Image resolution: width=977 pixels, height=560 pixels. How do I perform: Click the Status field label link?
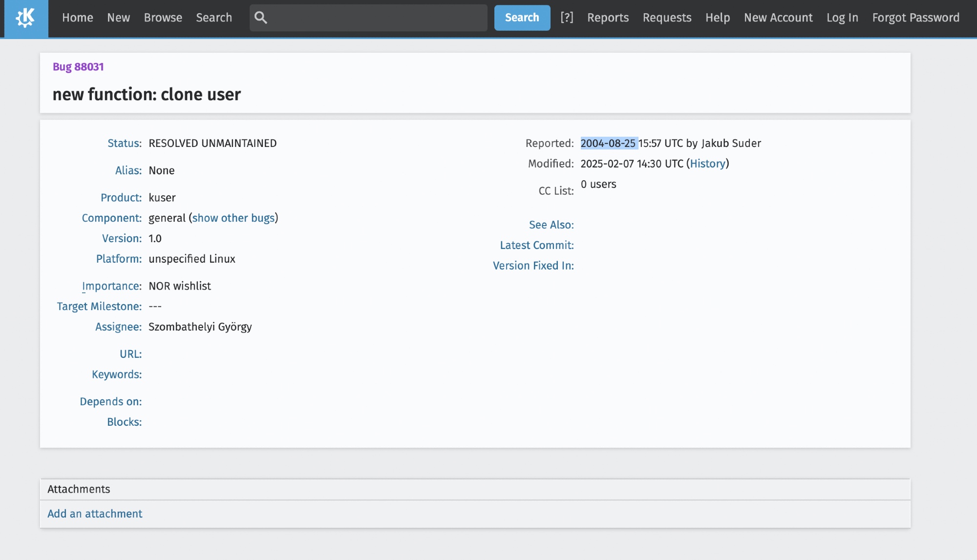click(x=124, y=143)
